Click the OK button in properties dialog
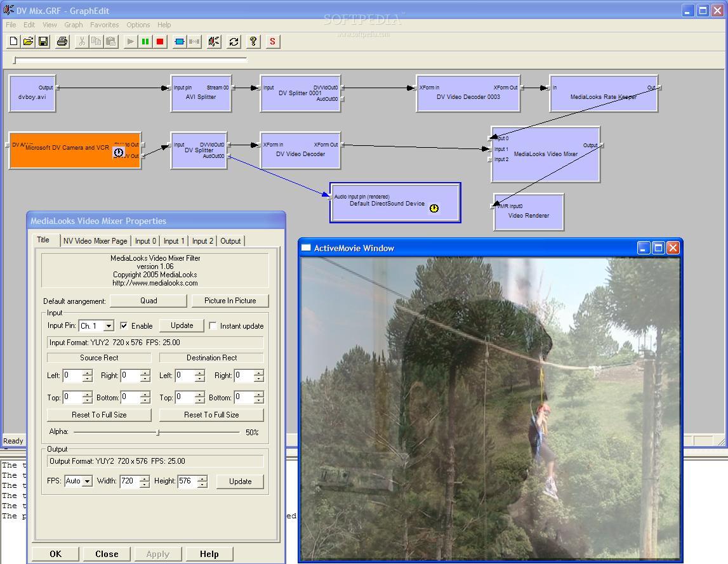 (x=56, y=554)
